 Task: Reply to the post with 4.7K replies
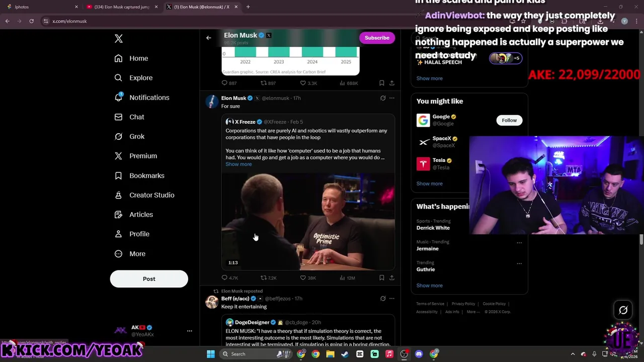(230, 278)
